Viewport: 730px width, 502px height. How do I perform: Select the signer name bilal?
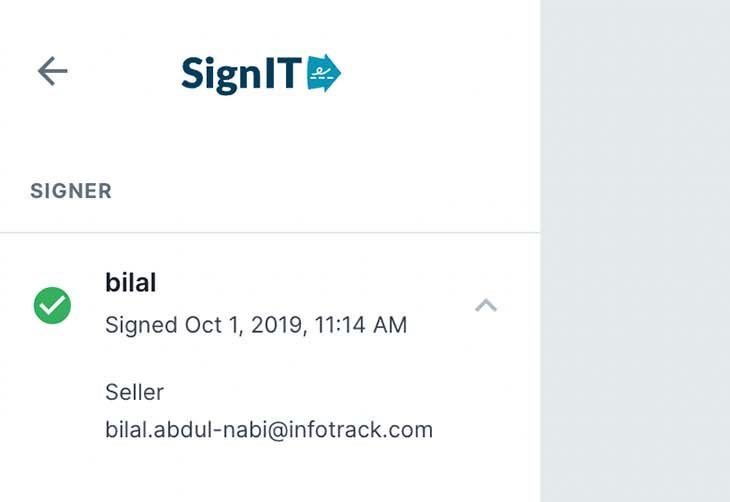click(x=131, y=283)
